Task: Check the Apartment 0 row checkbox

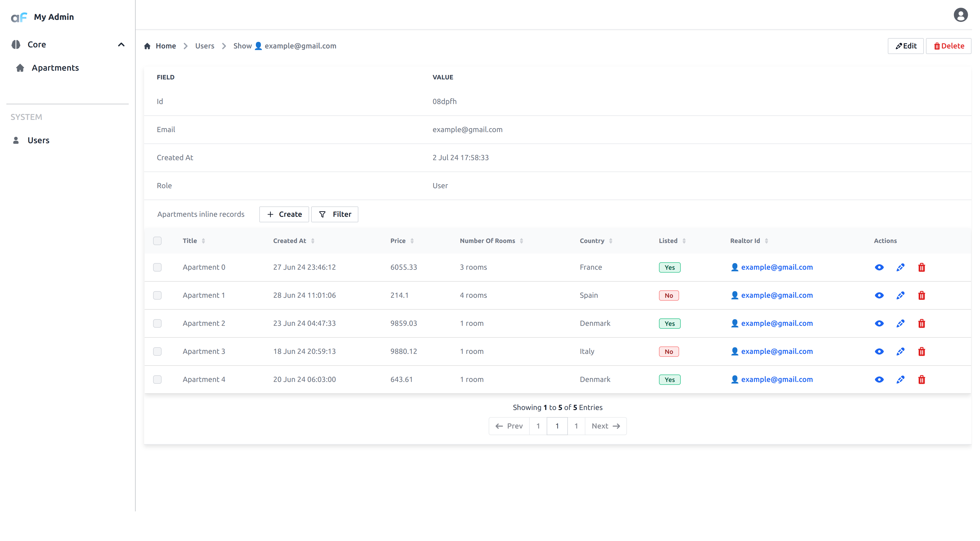Action: pyautogui.click(x=157, y=267)
